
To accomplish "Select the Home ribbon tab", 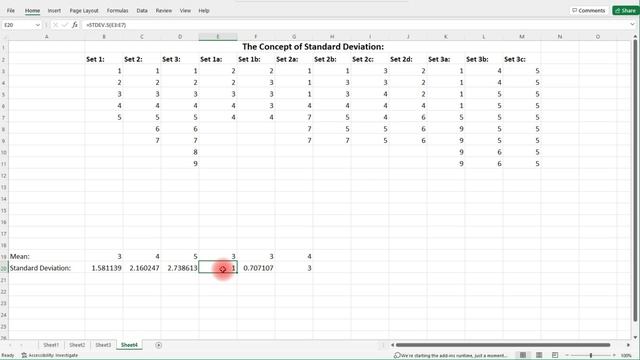I will pyautogui.click(x=32, y=11).
